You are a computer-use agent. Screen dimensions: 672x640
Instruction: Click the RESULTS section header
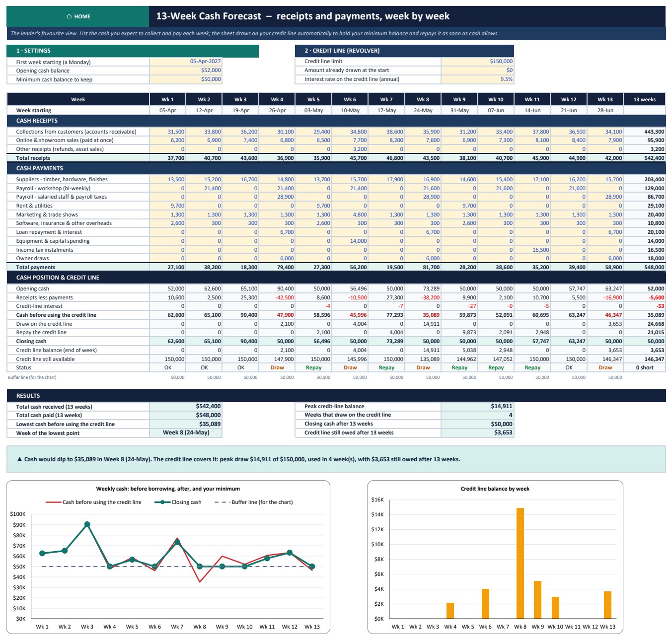coord(336,396)
